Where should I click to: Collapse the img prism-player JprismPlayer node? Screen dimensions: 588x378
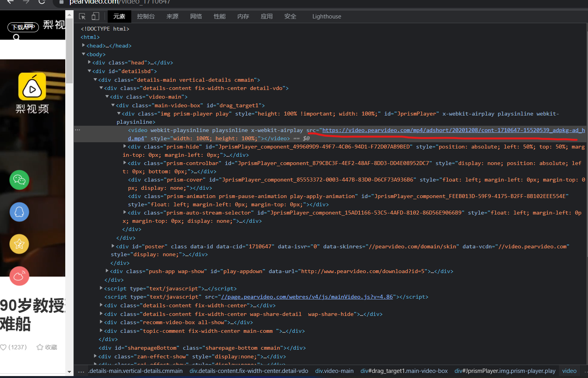119,114
